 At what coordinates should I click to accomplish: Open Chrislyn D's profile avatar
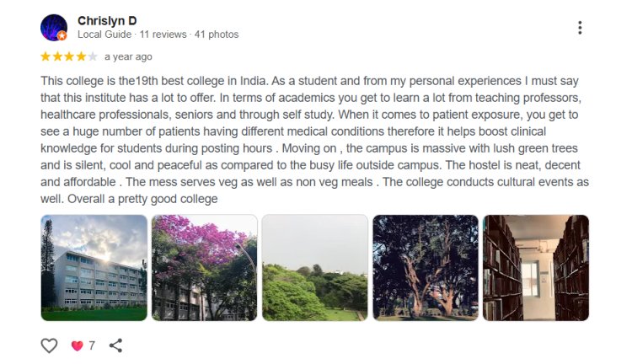(x=53, y=27)
